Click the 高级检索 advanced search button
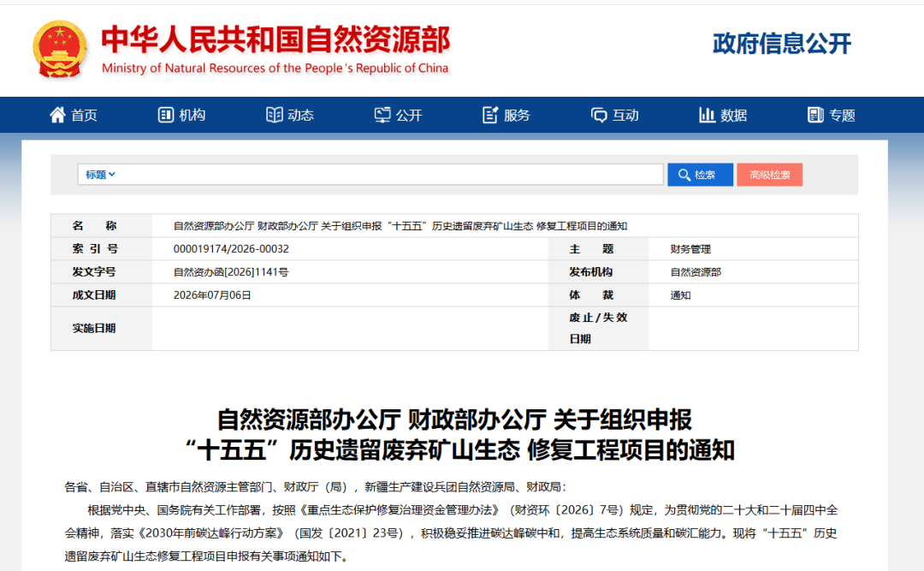The width and height of the screenshot is (924, 571). (770, 175)
